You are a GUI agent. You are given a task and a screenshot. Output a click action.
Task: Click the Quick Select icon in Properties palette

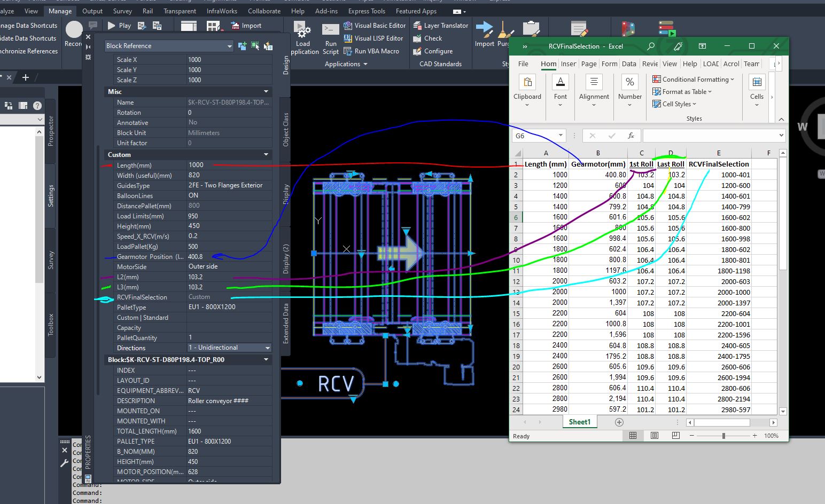point(268,46)
